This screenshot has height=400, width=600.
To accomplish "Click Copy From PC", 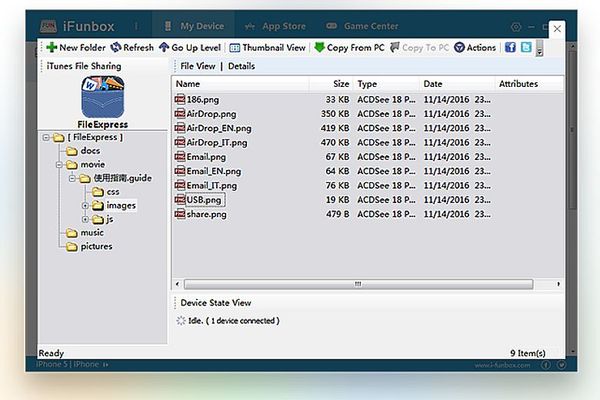I will 349,47.
